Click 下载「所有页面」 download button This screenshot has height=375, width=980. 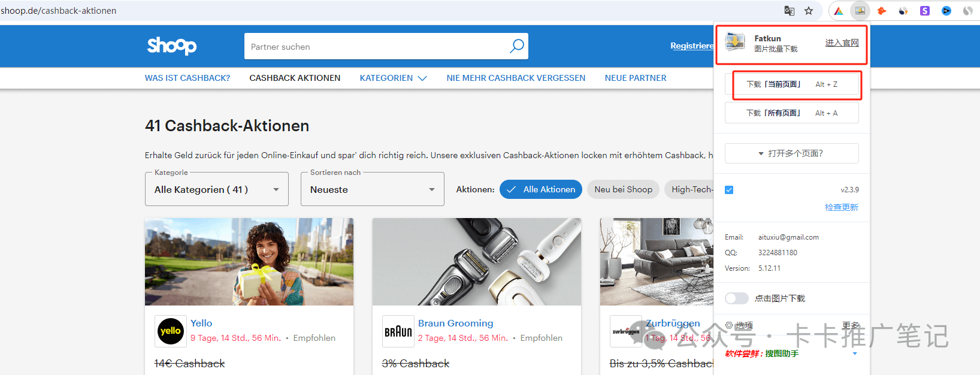point(792,113)
